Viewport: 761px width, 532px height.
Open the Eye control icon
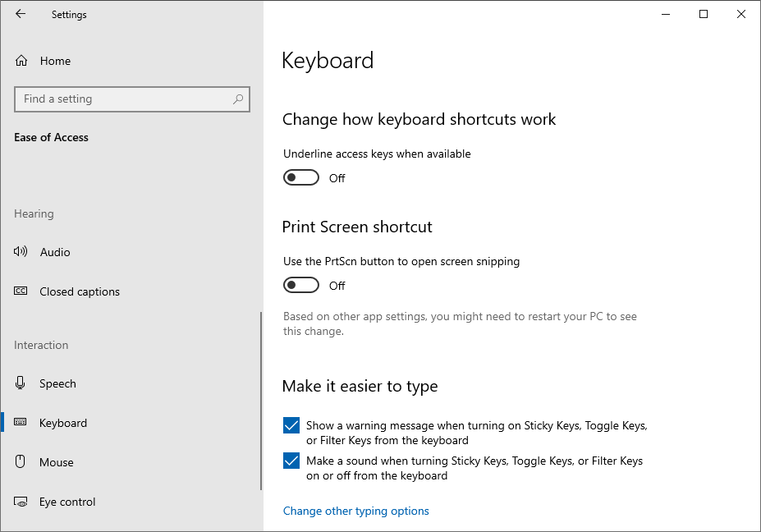21,502
